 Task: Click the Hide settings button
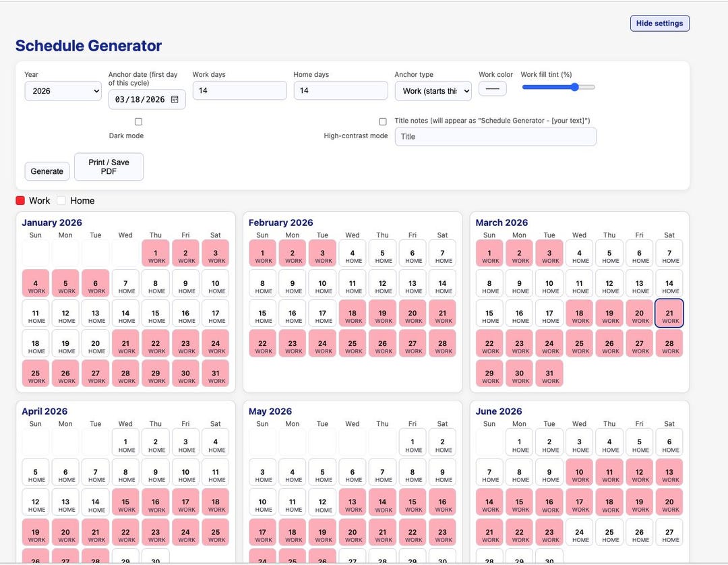[x=660, y=23]
